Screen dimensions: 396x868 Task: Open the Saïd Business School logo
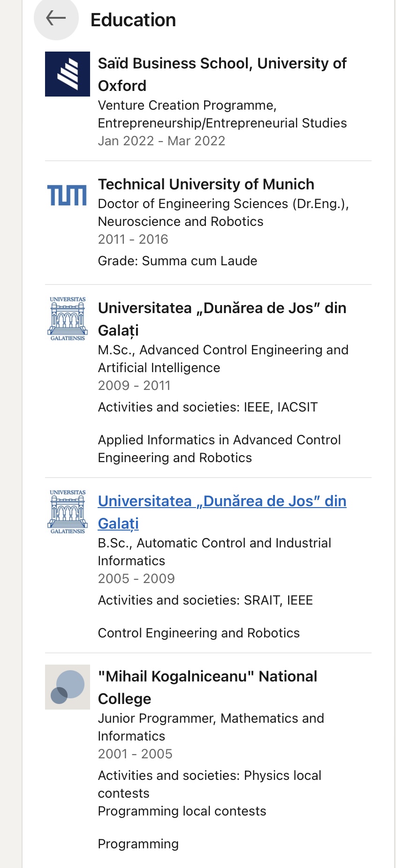coord(68,74)
